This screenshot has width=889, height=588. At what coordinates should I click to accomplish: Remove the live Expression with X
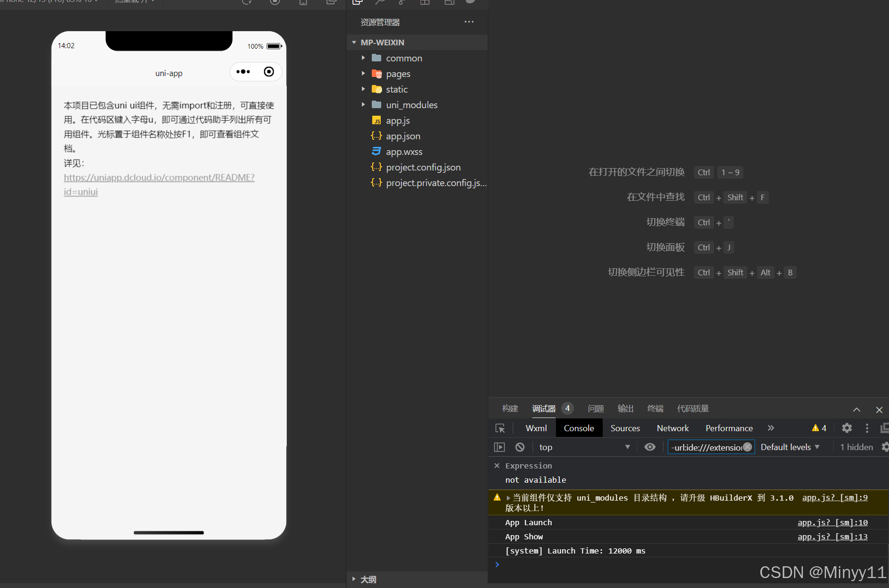tap(497, 466)
